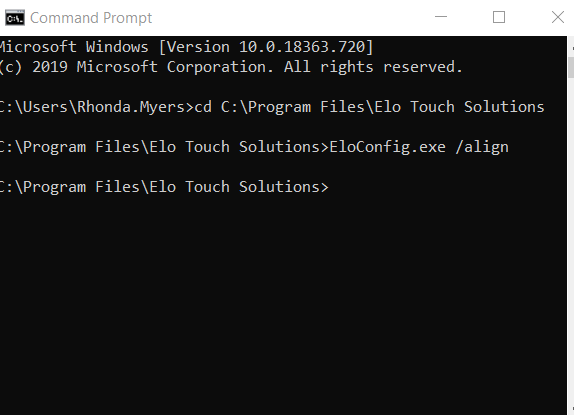The image size is (574, 415).
Task: Minimize the Command Prompt window
Action: pos(441,17)
